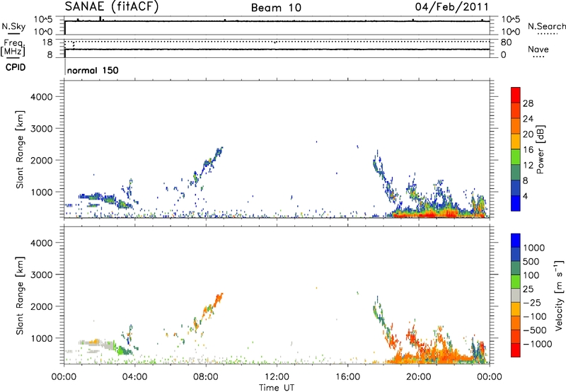Click the Slant Range label of velocity panel
The width and height of the screenshot is (566, 392).
[x=20, y=296]
